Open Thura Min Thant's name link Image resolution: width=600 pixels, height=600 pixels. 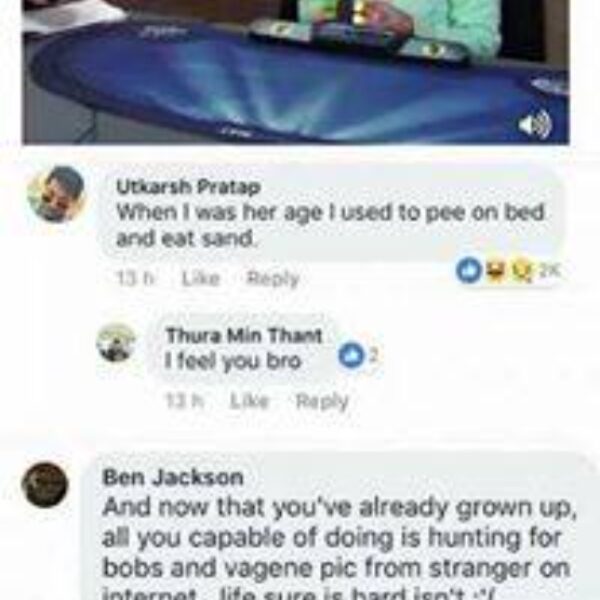(x=244, y=336)
